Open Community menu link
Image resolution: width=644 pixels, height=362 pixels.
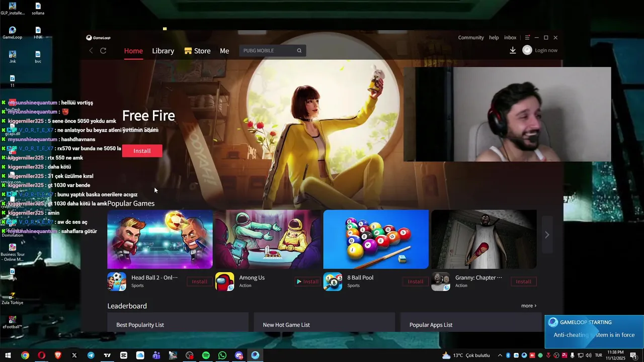pos(471,38)
